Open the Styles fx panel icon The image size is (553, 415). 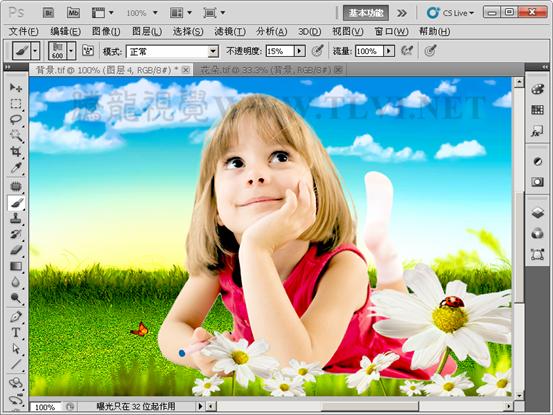click(x=537, y=132)
